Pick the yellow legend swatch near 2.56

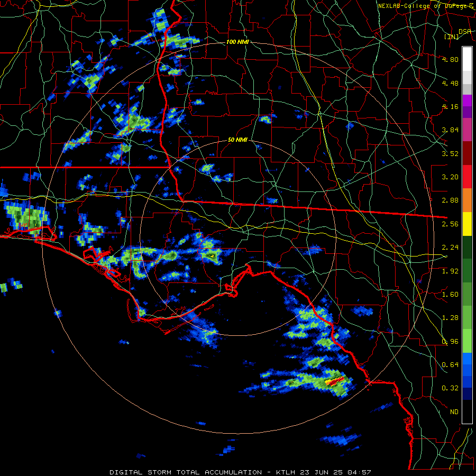[x=467, y=224]
